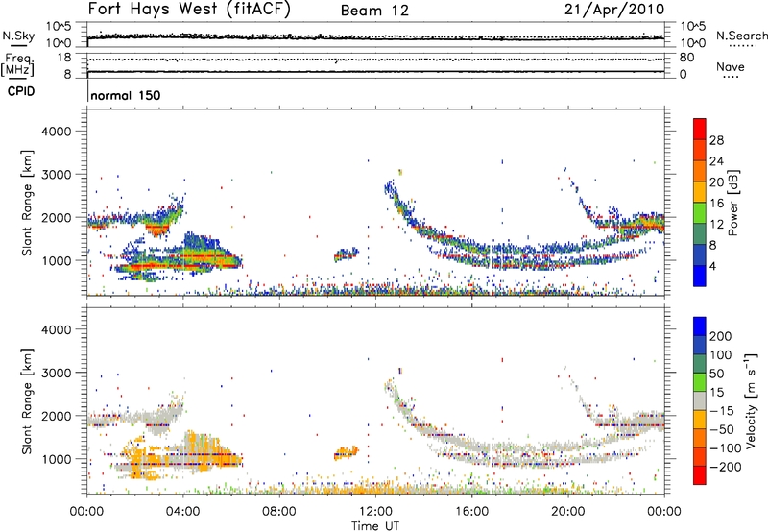The height and width of the screenshot is (532, 768).
Task: Pick the gray -15 to 15 Velocity segment
Action: point(700,400)
